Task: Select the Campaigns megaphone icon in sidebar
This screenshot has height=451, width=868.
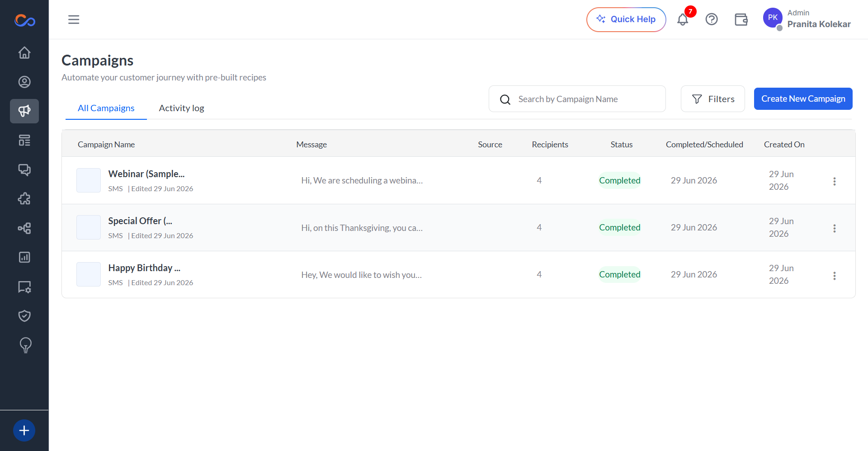Action: (x=24, y=111)
